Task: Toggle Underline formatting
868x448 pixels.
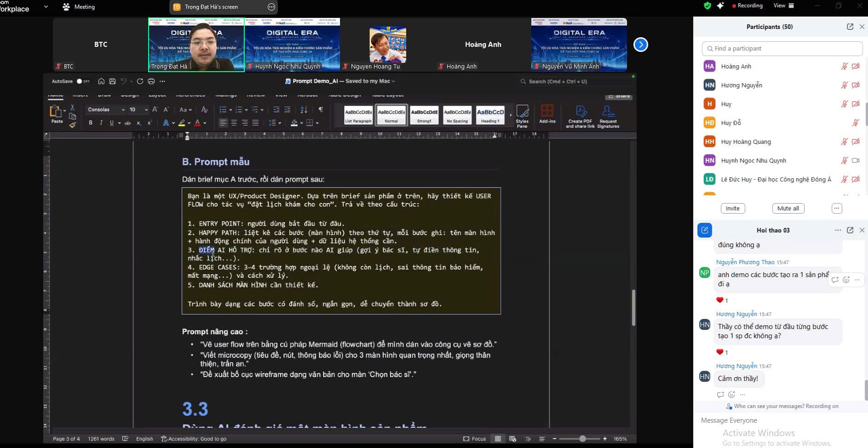Action: click(111, 123)
